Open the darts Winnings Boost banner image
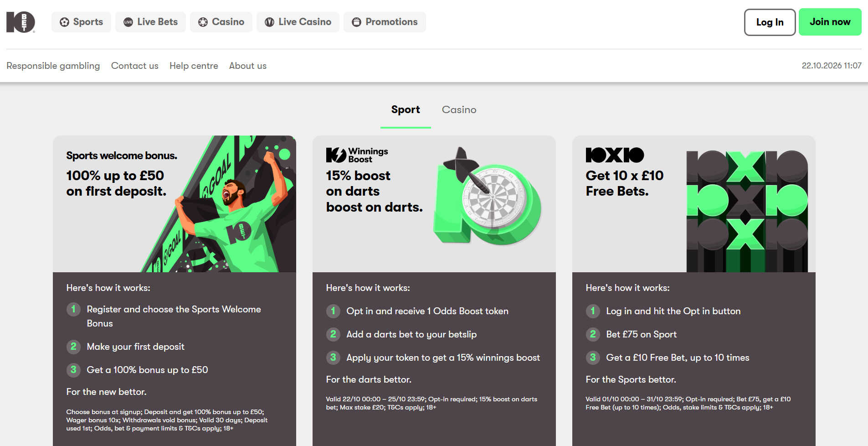868x446 pixels. (x=434, y=204)
